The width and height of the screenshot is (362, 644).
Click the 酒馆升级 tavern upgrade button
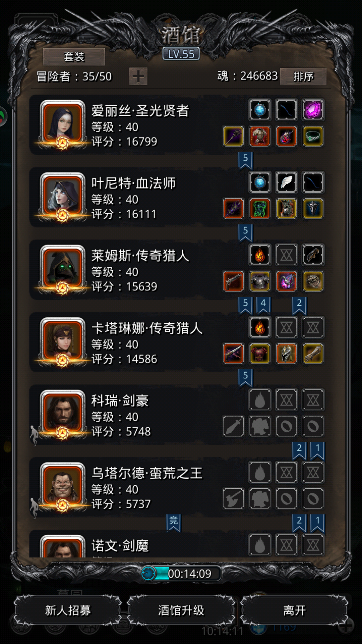[x=181, y=610]
